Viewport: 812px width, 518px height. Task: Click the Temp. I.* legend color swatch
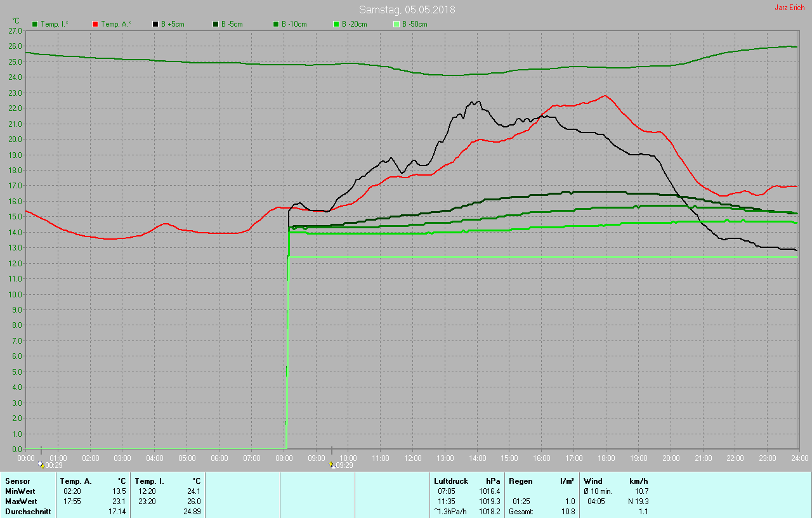pyautogui.click(x=35, y=24)
